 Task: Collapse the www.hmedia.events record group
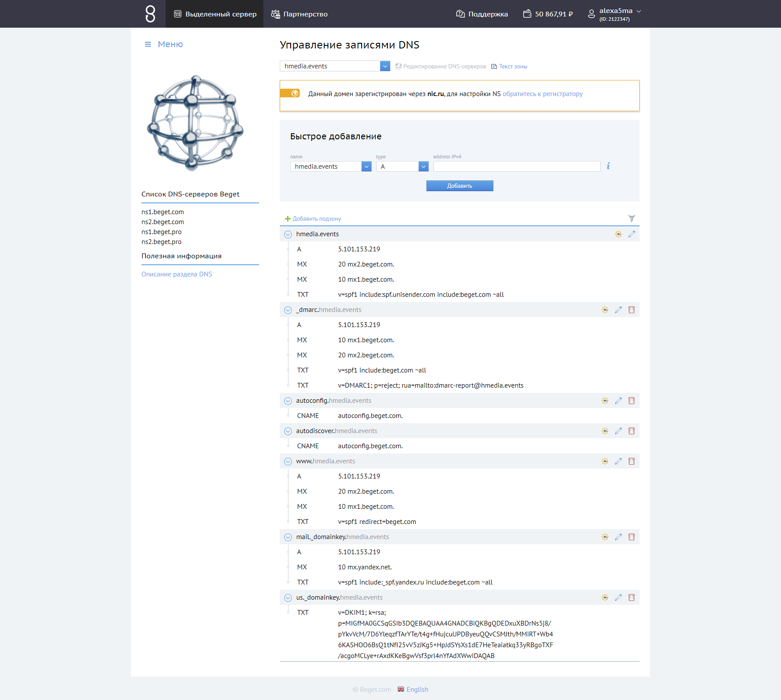point(288,462)
